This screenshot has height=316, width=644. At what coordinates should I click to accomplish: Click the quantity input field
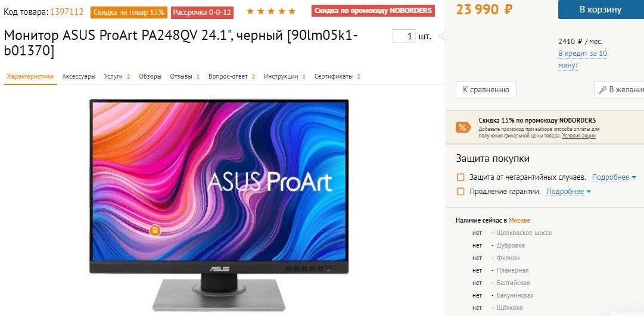(x=404, y=36)
